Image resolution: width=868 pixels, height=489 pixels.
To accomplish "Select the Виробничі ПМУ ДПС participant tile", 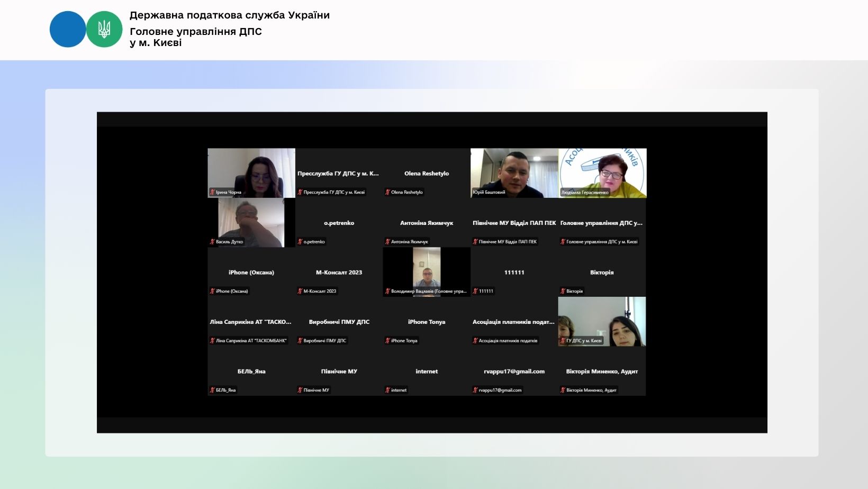I will 339,322.
